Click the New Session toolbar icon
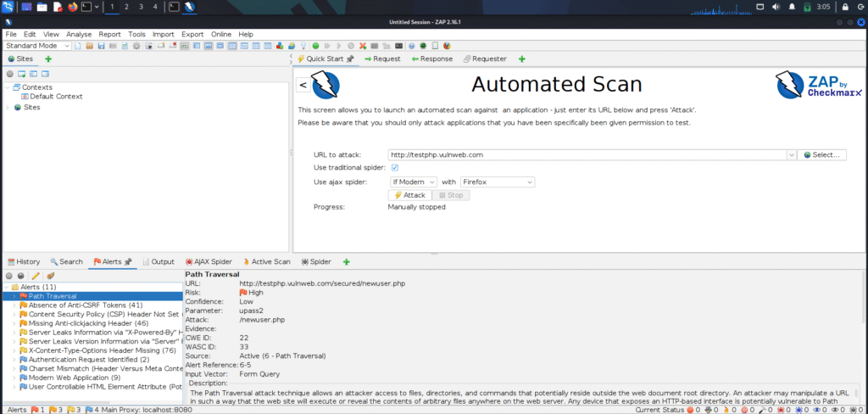868x414 pixels. click(78, 46)
